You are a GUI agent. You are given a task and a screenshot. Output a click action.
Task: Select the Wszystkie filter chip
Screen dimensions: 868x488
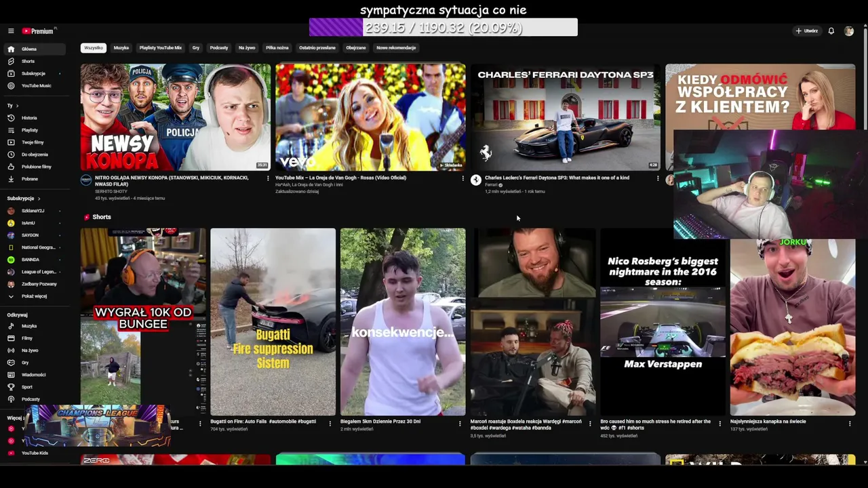coord(94,48)
